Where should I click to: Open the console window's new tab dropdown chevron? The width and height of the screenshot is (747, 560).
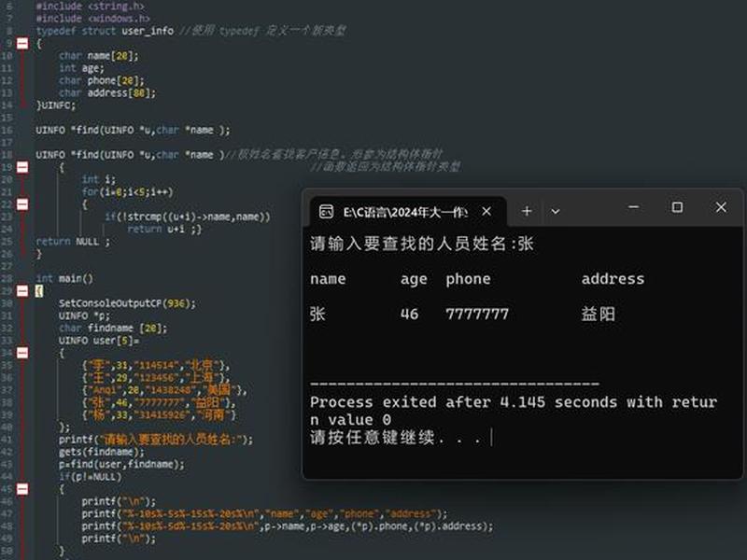[555, 211]
